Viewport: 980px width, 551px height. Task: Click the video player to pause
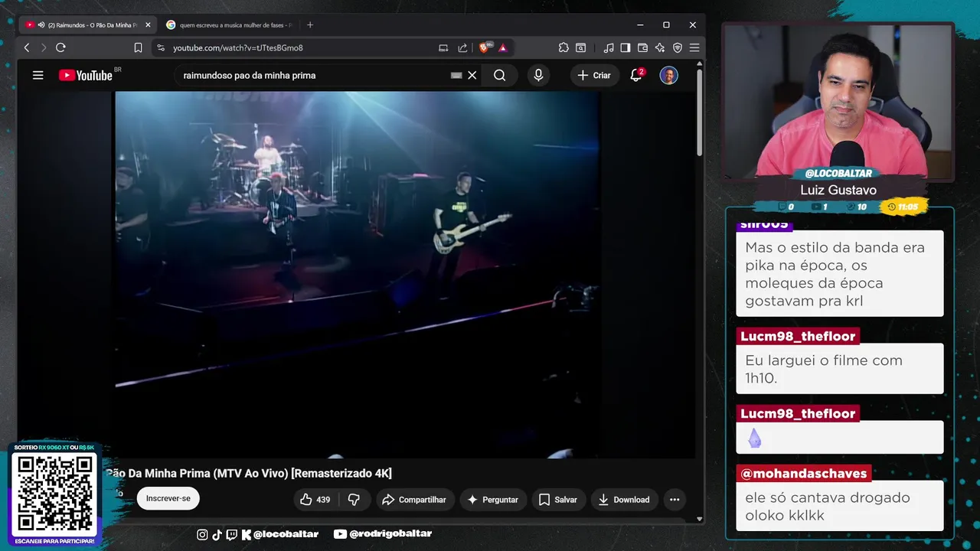[x=357, y=274]
